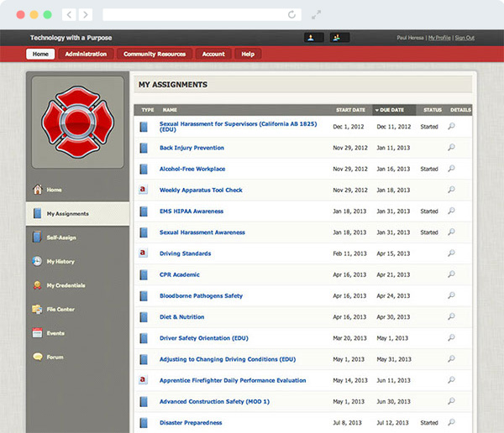Sort by the Name column header

(170, 110)
